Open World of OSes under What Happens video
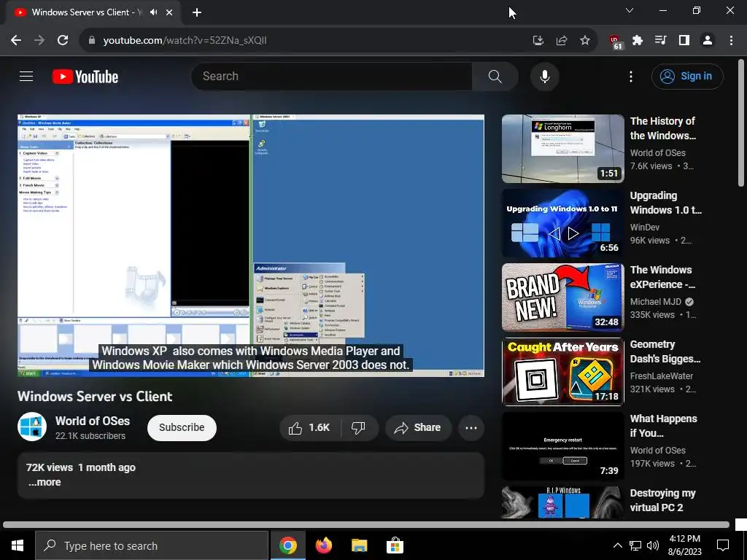747x560 pixels. [657, 451]
